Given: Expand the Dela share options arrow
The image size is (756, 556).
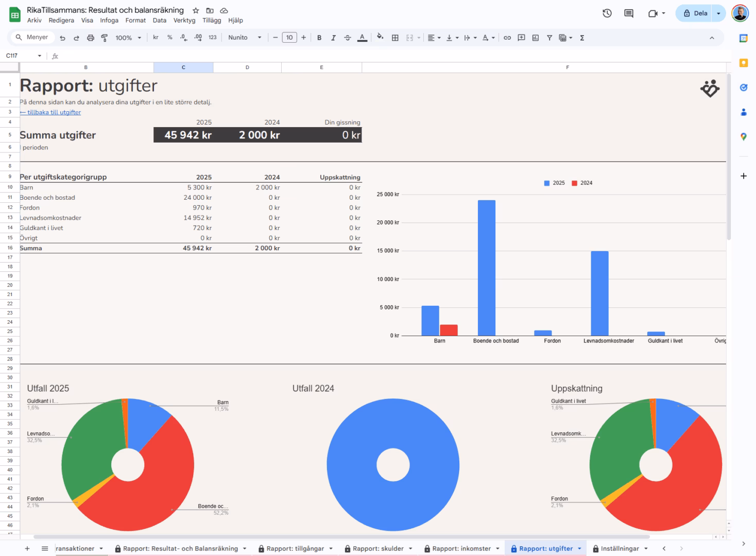Looking at the screenshot, I should tap(718, 13).
